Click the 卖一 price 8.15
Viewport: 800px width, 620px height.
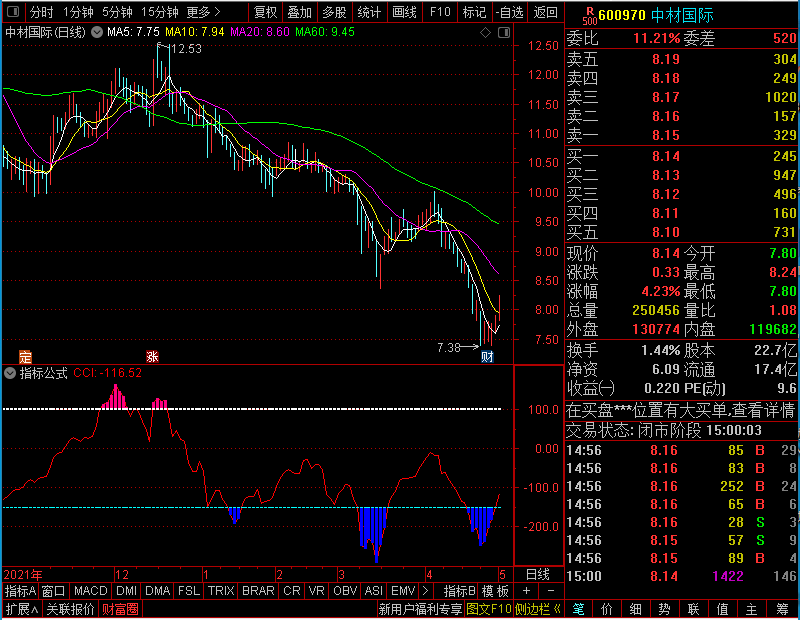pos(666,135)
